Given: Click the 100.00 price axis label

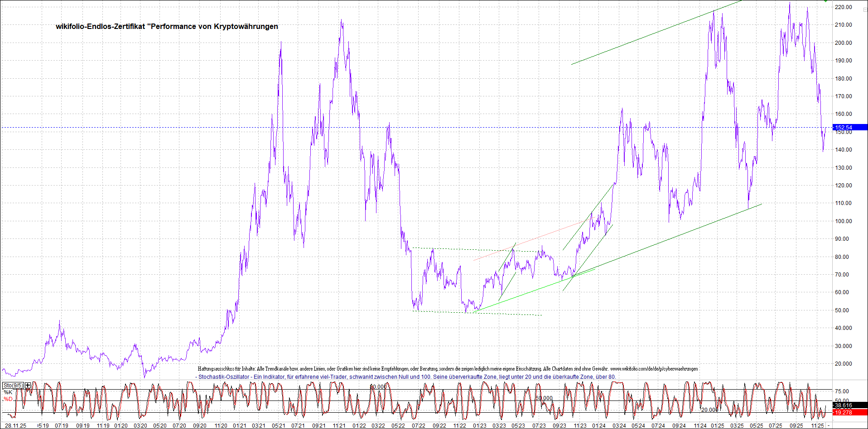Looking at the screenshot, I should (844, 221).
